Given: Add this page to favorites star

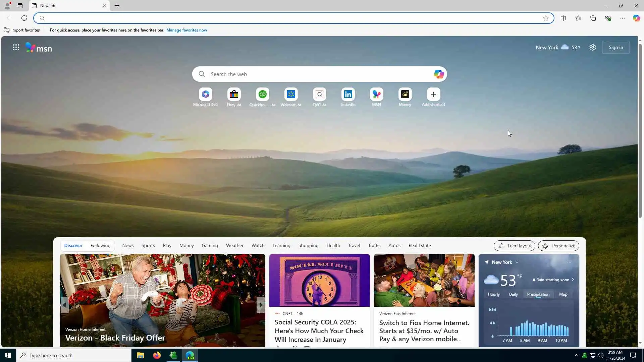Looking at the screenshot, I should (546, 18).
